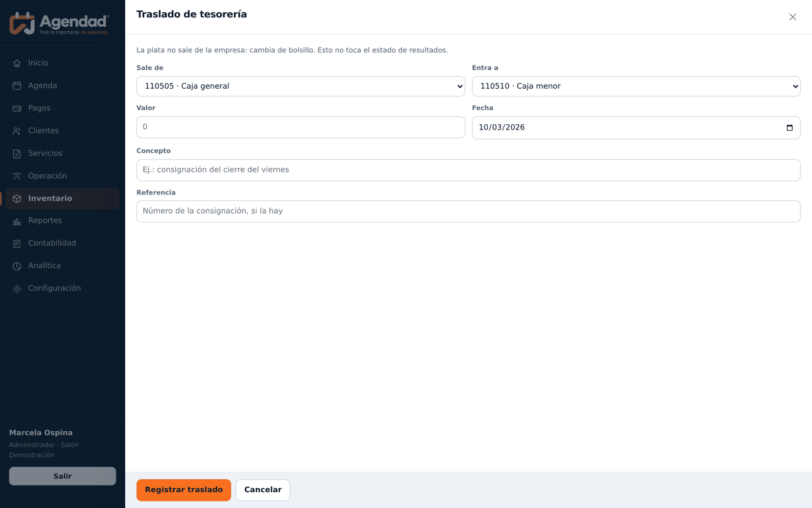Open the Fecha calendar picker icon
This screenshot has width=812, height=508.
coord(789,128)
